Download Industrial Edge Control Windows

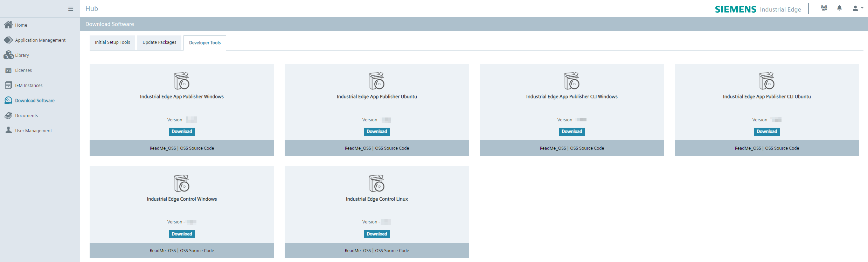182,234
